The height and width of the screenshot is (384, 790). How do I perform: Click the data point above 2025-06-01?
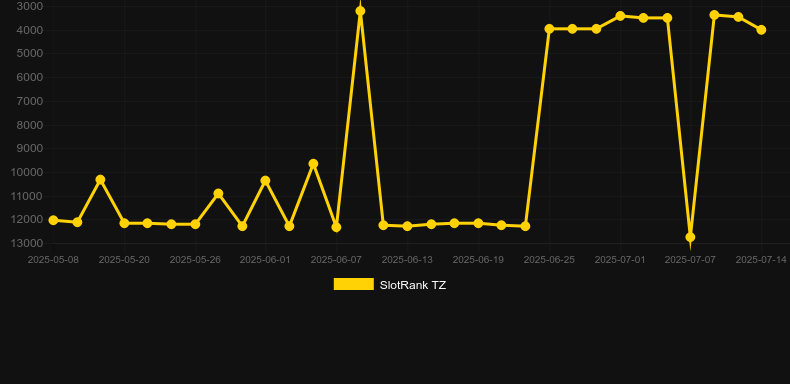click(x=266, y=181)
